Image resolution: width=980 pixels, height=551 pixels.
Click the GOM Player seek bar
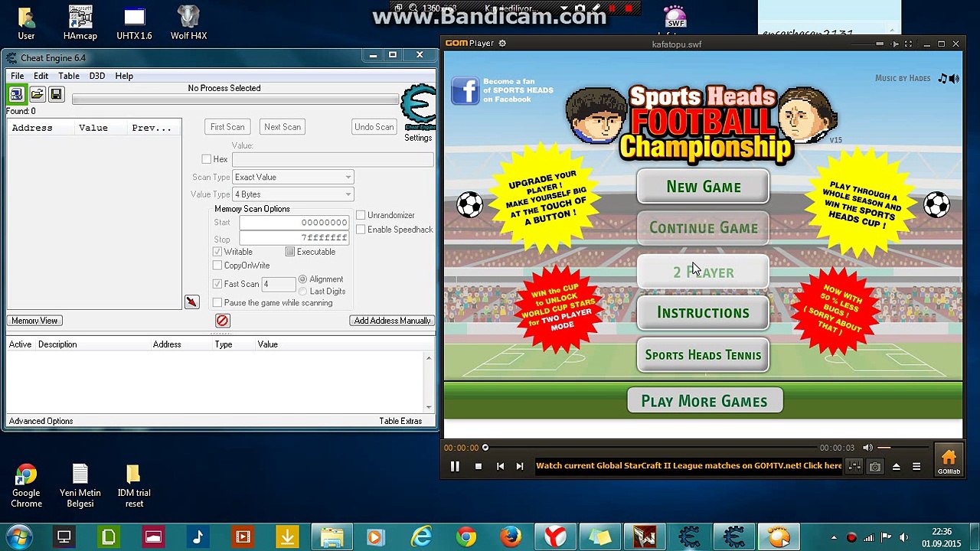pos(651,448)
